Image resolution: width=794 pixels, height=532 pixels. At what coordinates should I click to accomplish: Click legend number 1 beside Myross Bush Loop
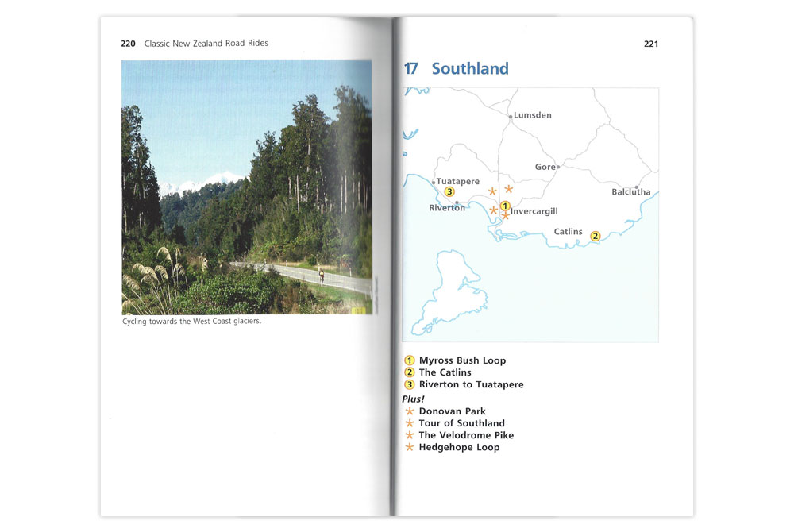point(409,360)
